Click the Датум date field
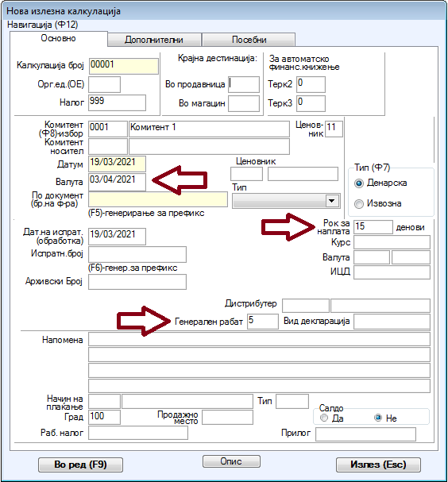 (x=117, y=164)
